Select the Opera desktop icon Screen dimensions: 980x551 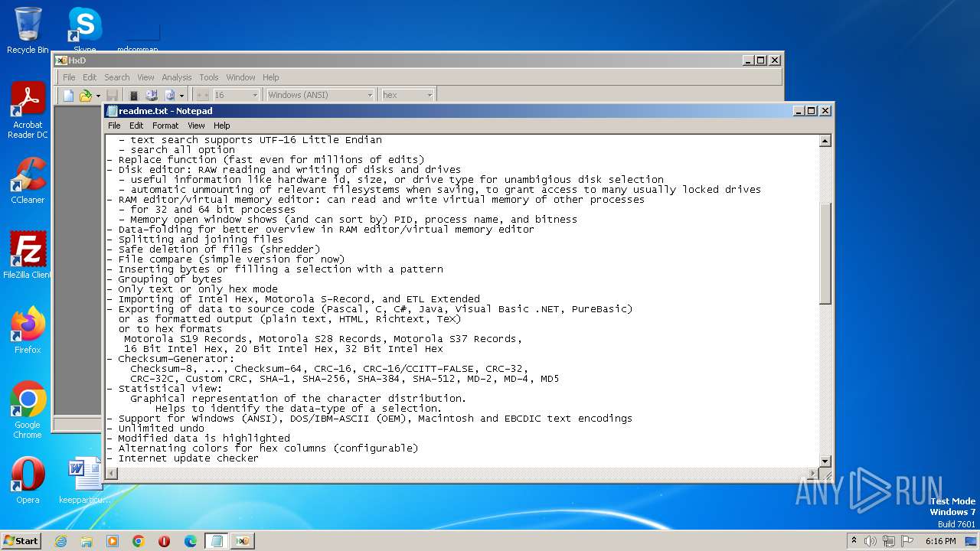tap(28, 481)
